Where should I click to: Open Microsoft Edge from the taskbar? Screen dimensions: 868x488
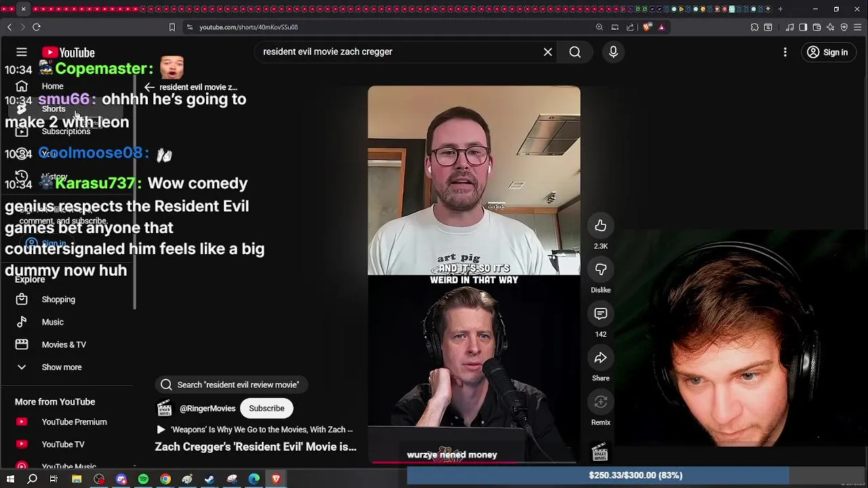coord(254,479)
